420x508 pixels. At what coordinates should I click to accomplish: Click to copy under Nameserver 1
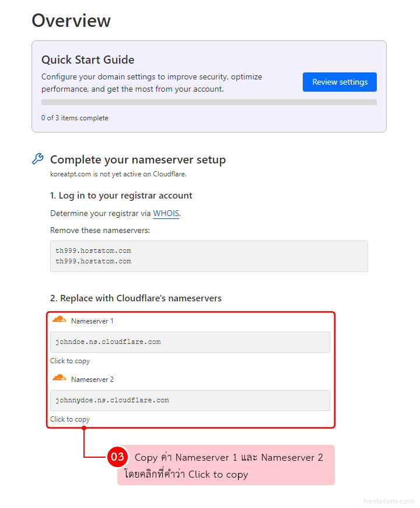point(70,361)
